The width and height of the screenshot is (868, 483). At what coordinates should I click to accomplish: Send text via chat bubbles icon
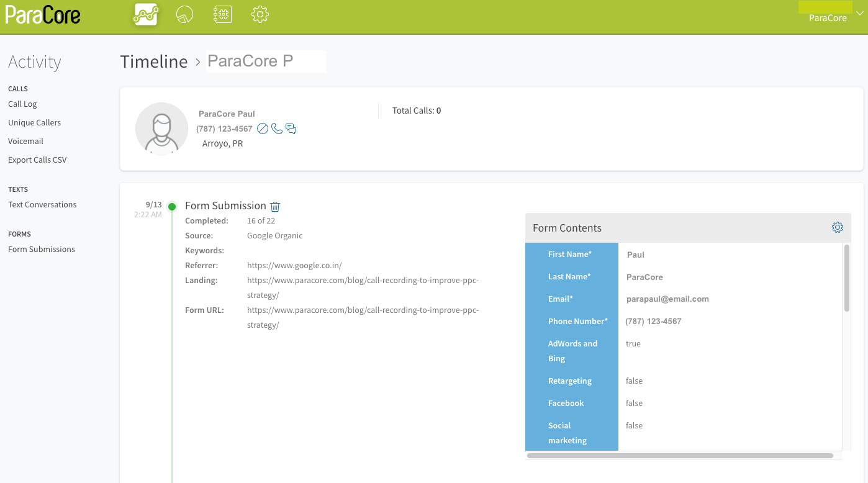click(291, 129)
